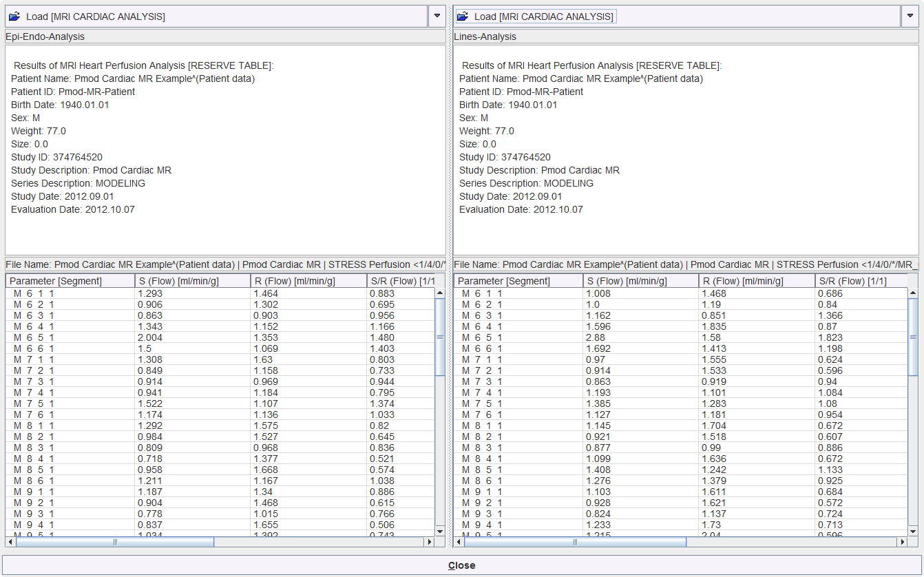Click the Load button in Lines-Analysis panel
The width and height of the screenshot is (924, 577).
[677, 17]
